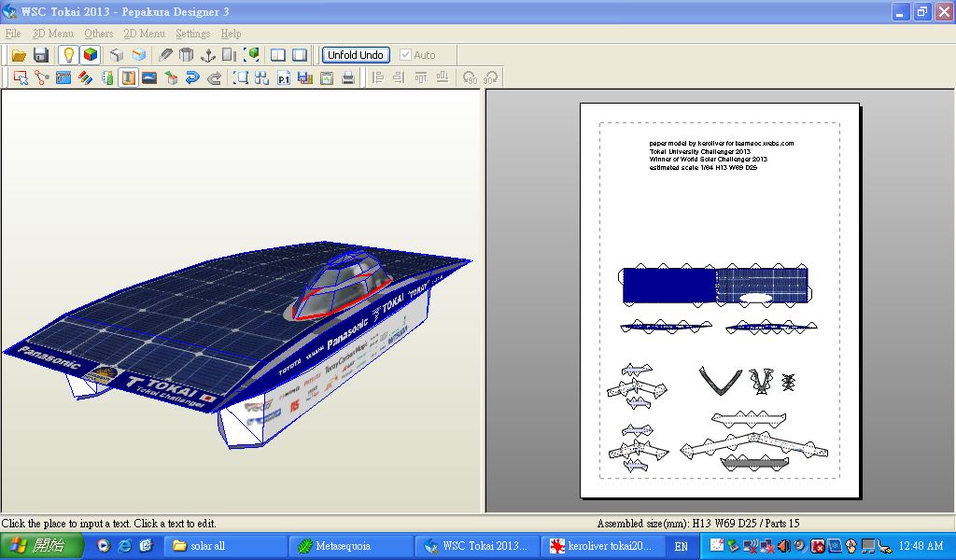Click the floppy disk with color bars icon
956x560 pixels.
305,78
